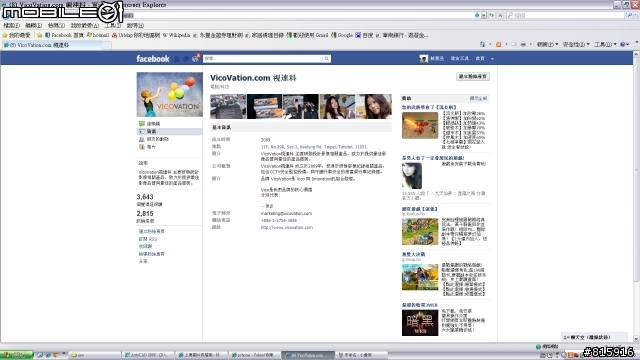Click the 3,643 likes count
The width and height of the screenshot is (640, 360).
coord(145,197)
